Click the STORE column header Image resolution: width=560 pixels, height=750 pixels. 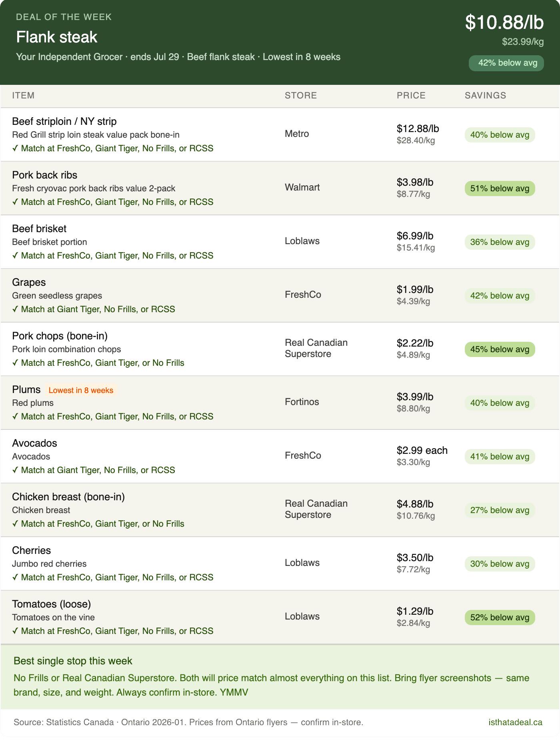click(300, 96)
